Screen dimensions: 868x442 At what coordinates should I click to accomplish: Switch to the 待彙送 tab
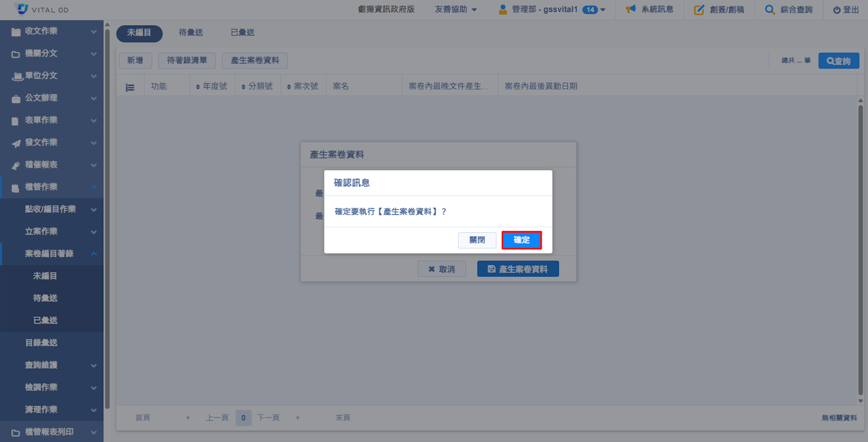tap(191, 33)
